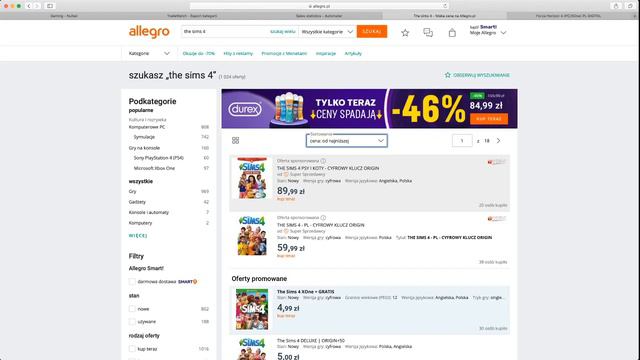
Task: Open The Sims 4 Psy i Koty offer title
Action: (328, 168)
